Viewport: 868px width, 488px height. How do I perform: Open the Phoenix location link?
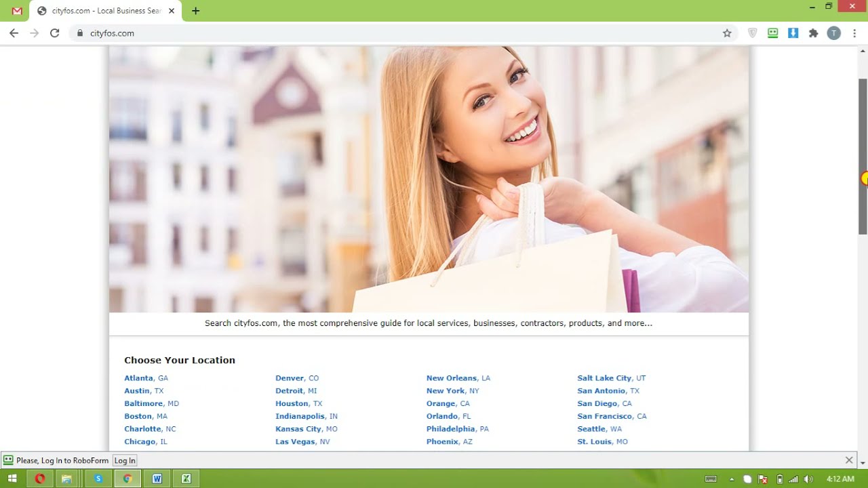[x=450, y=442]
